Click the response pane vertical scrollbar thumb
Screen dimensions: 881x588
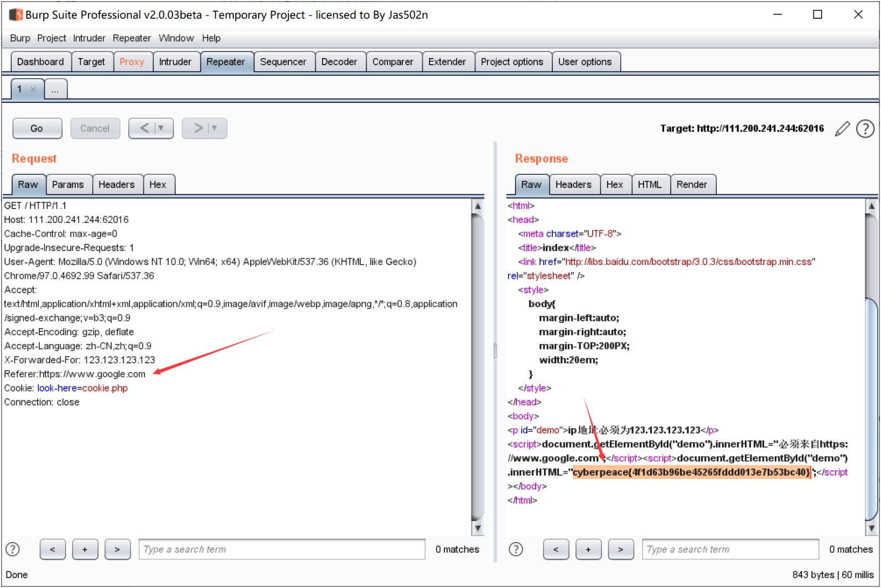(x=872, y=409)
